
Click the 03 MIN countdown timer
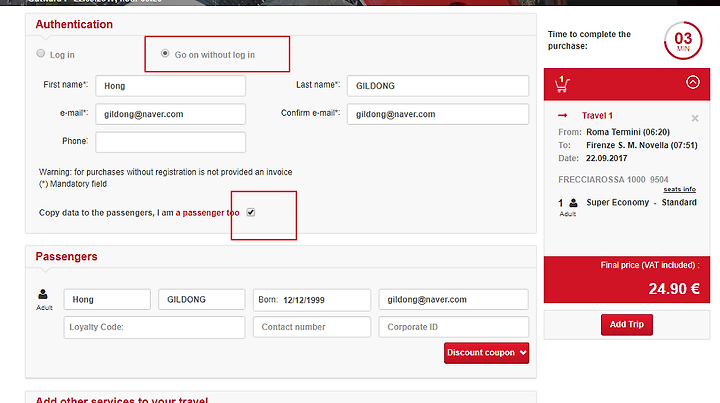(683, 41)
